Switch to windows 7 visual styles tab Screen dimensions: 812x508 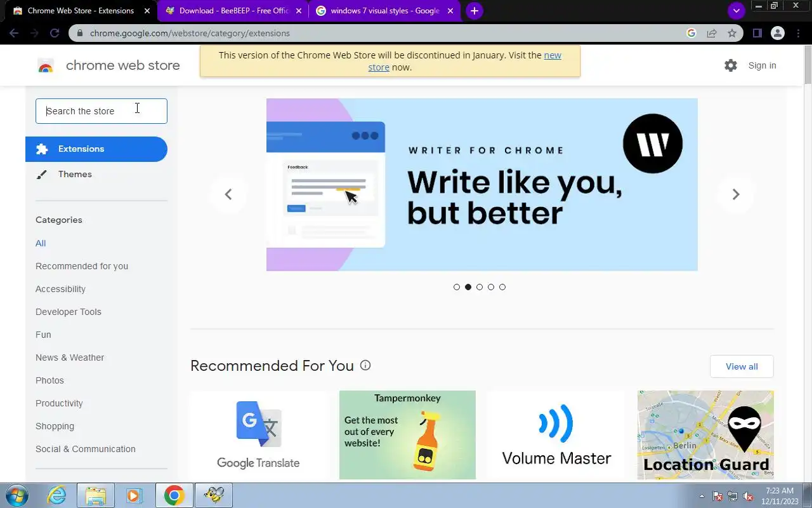click(x=385, y=11)
